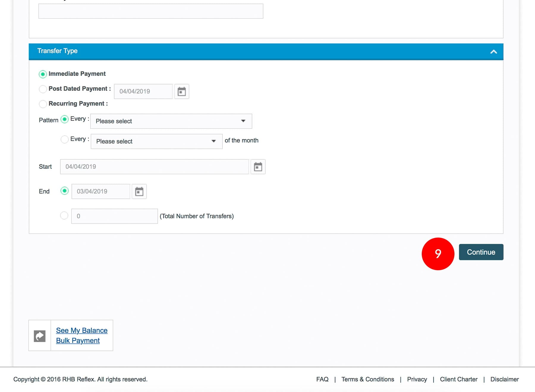The width and height of the screenshot is (535, 392).
Task: Select the End date radio button
Action: tap(64, 191)
